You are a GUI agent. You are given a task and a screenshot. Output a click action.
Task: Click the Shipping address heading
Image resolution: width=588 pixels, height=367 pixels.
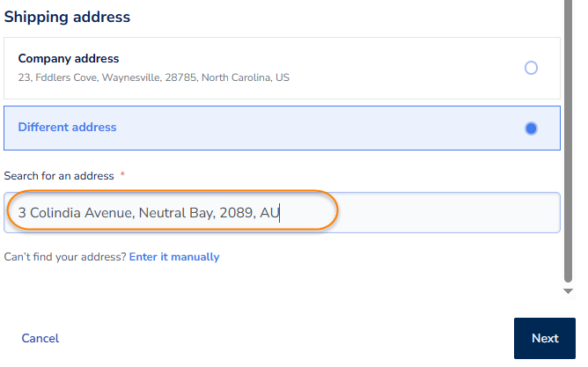point(67,17)
